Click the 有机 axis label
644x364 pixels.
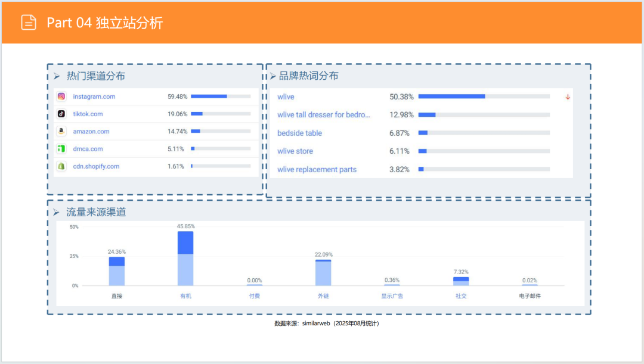click(x=185, y=296)
